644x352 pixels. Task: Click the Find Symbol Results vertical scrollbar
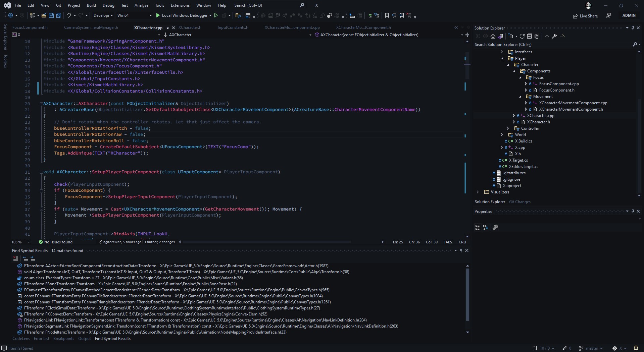467,295
